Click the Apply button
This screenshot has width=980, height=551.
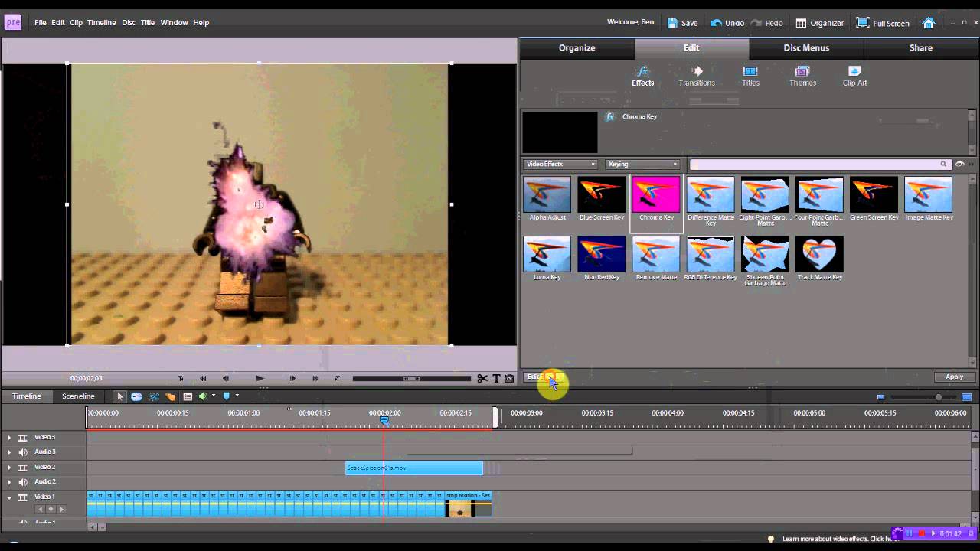pos(954,377)
